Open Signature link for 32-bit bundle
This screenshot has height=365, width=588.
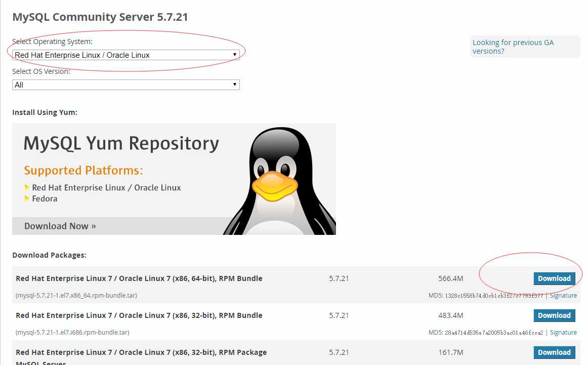coord(563,333)
